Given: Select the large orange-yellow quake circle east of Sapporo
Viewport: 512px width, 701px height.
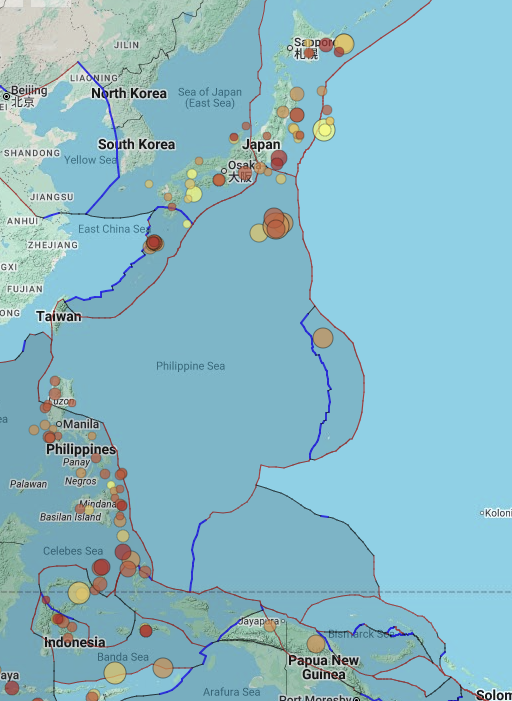Looking at the screenshot, I should (344, 44).
